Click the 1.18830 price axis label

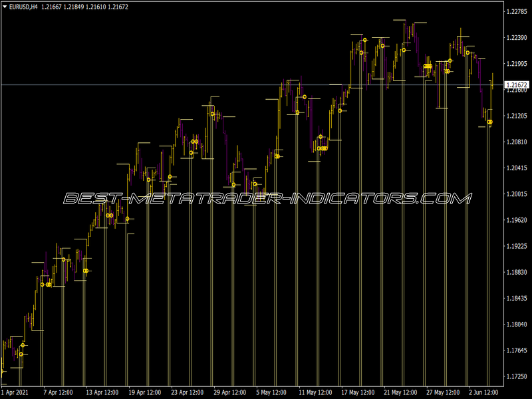(x=517, y=272)
